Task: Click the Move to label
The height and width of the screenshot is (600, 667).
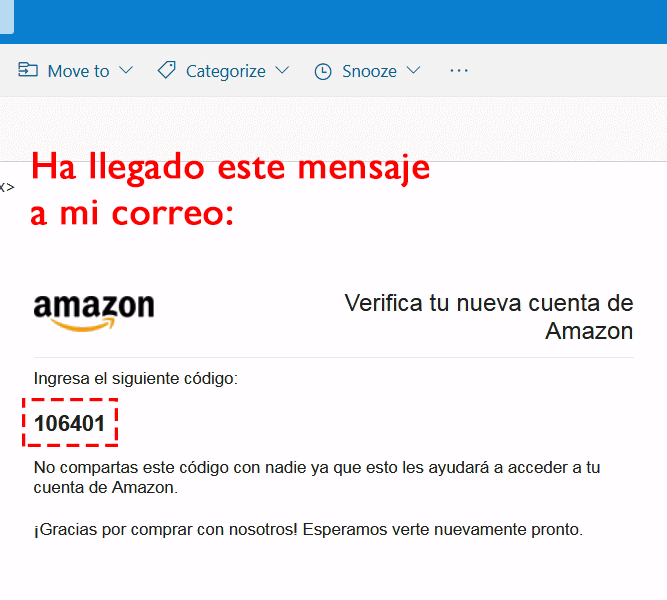Action: 79,71
